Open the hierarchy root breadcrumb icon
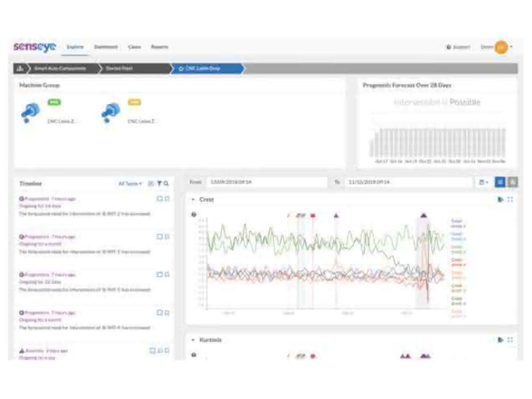This screenshot has width=532, height=399. pos(20,69)
